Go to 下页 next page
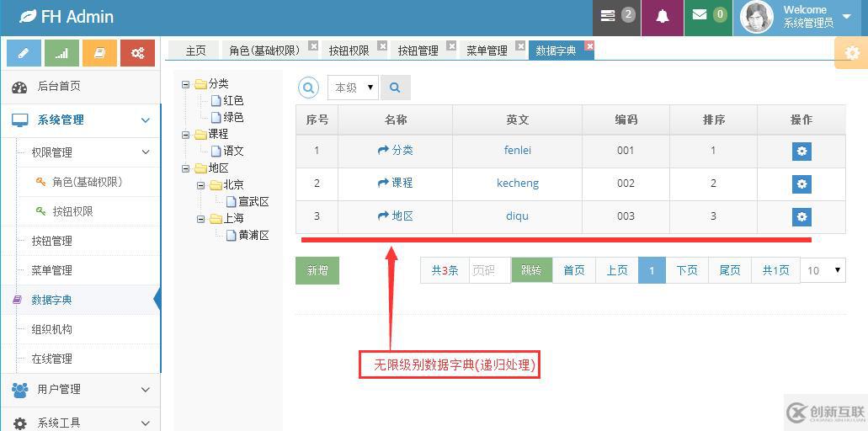The height and width of the screenshot is (431, 868). (687, 270)
